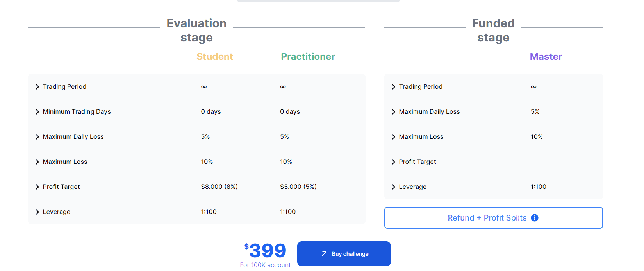This screenshot has width=644, height=271.
Task: Expand the evaluation Trading Period row
Action: [x=37, y=87]
